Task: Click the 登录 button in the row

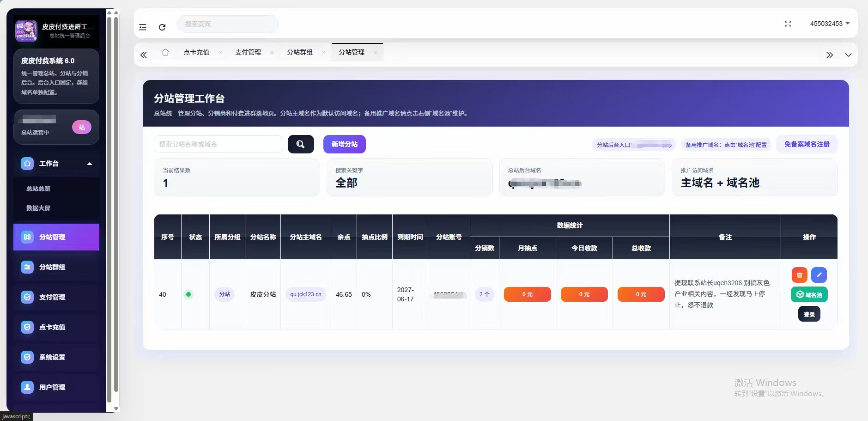Action: coord(809,314)
